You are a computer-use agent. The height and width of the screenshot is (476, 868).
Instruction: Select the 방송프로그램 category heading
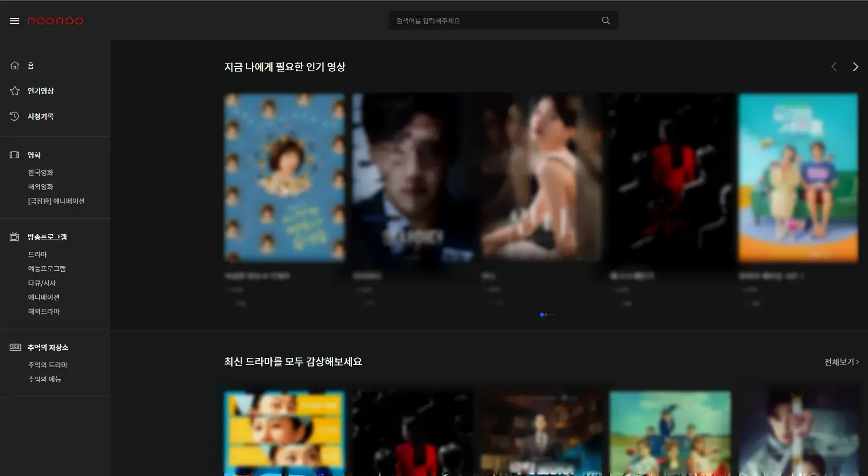47,237
